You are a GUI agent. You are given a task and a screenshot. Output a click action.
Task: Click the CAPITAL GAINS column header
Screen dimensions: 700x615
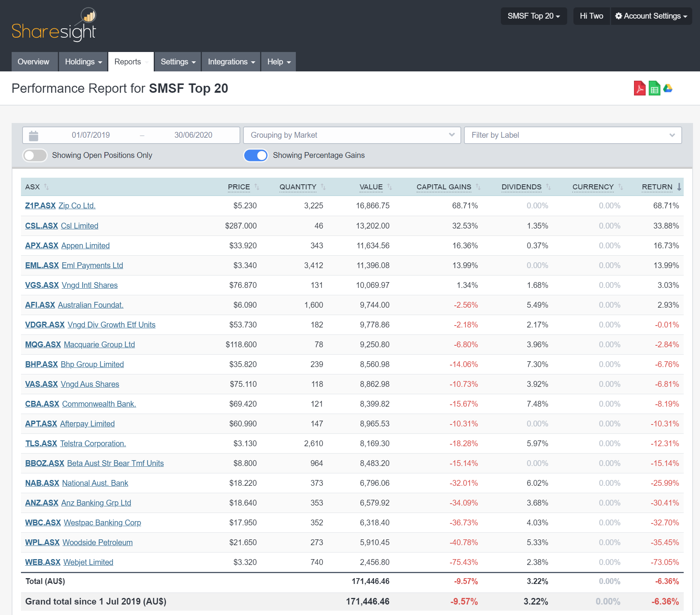[444, 187]
